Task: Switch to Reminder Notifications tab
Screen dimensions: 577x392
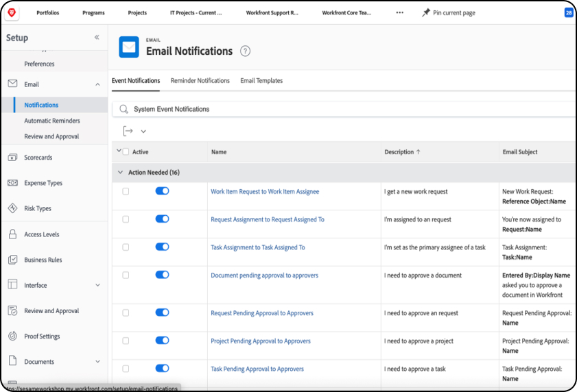Action: 200,81
